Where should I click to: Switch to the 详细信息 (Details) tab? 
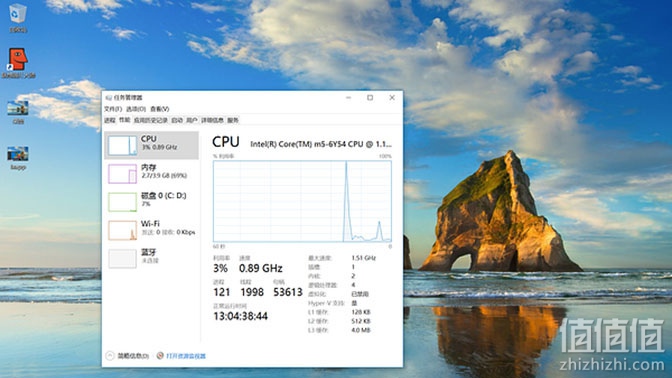[212, 120]
